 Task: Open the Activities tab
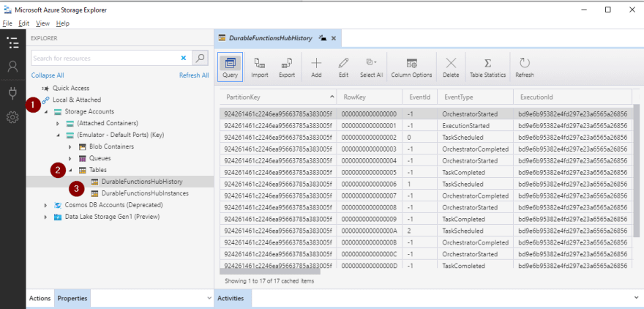pos(231,298)
